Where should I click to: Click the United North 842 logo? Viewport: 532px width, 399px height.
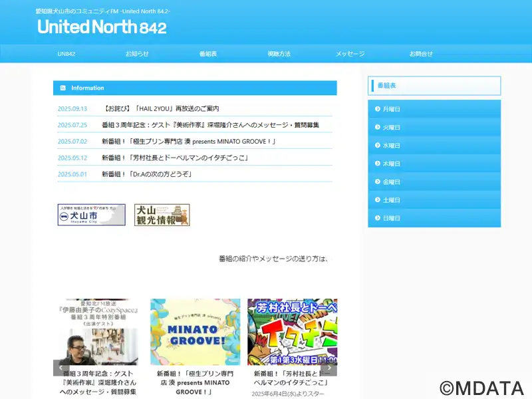point(102,27)
